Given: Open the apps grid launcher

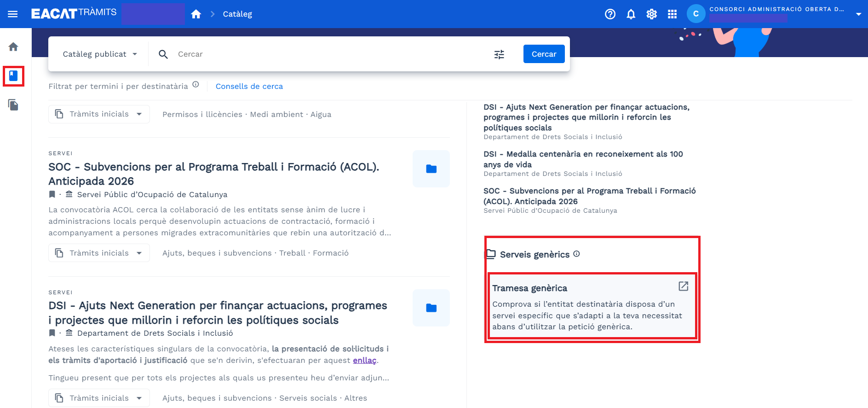Looking at the screenshot, I should point(672,14).
